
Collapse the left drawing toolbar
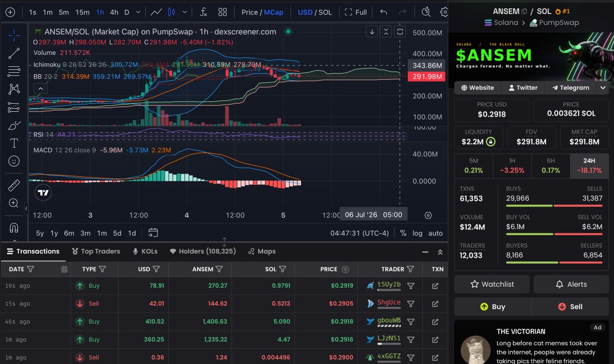pos(26,208)
